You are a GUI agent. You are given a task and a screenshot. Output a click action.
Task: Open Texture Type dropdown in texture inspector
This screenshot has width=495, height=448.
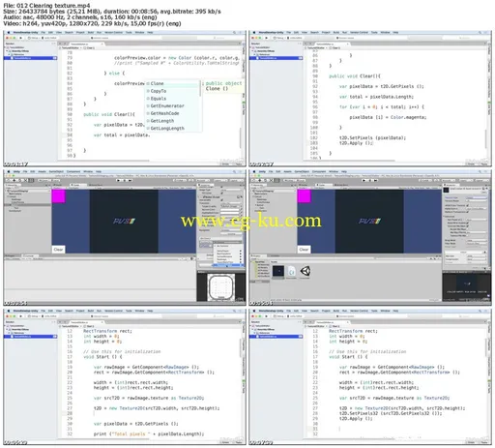(x=477, y=197)
